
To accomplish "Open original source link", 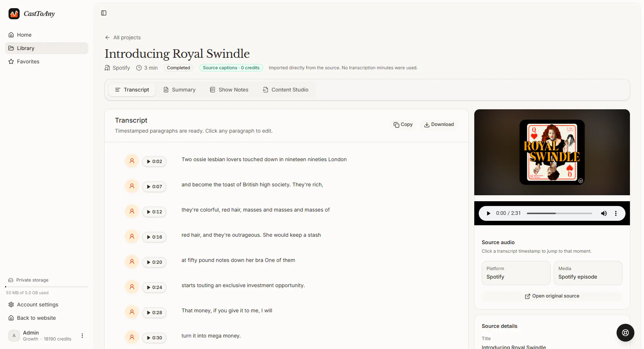I will (x=552, y=296).
